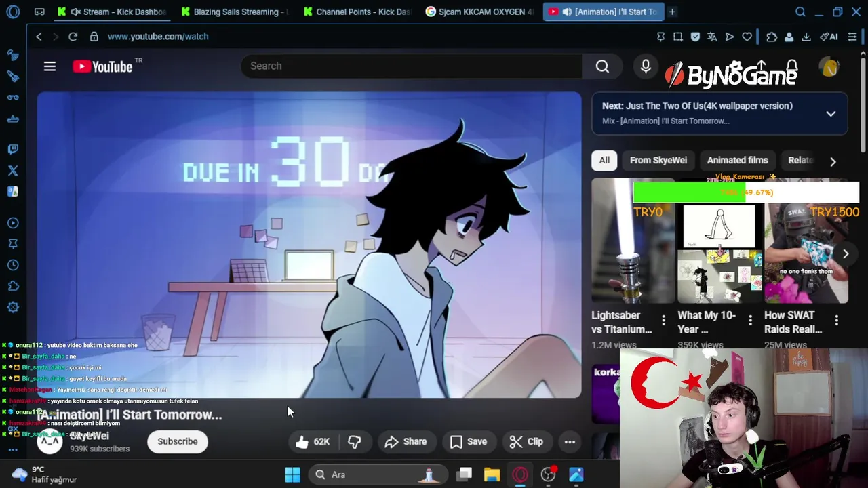Add page to bookmarks heart icon
The width and height of the screenshot is (868, 488).
[747, 37]
